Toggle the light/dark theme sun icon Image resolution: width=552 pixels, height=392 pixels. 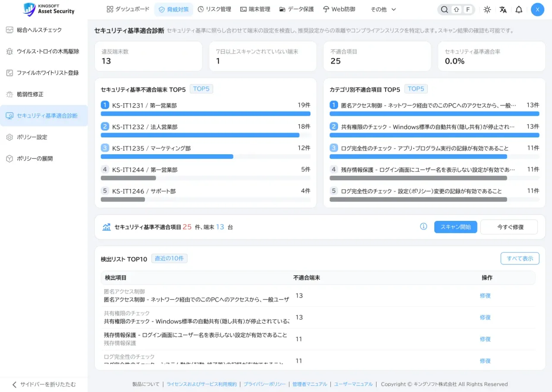tap(487, 9)
